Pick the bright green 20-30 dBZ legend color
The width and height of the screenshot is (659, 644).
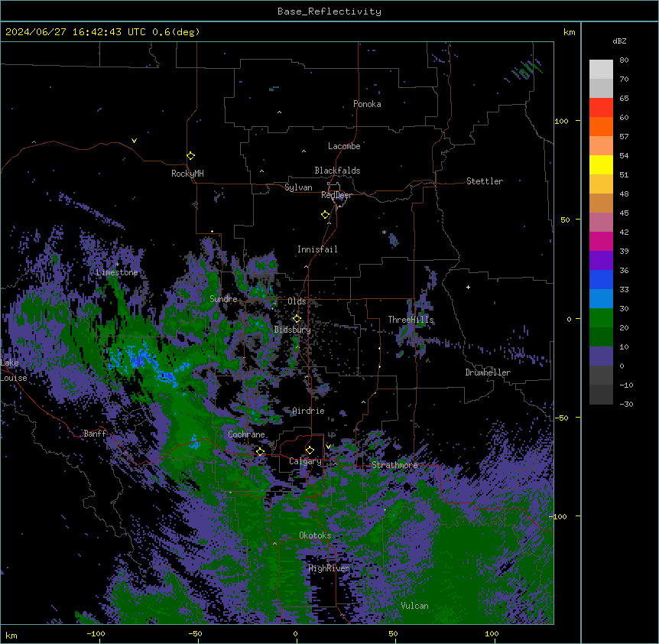(601, 318)
